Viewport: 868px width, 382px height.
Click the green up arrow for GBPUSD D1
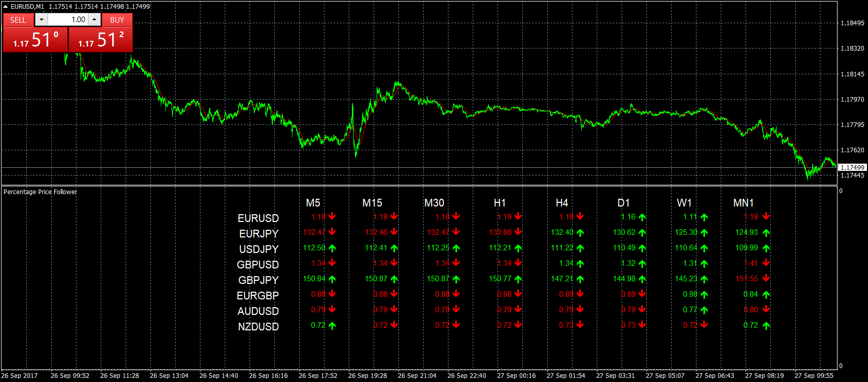pyautogui.click(x=642, y=264)
